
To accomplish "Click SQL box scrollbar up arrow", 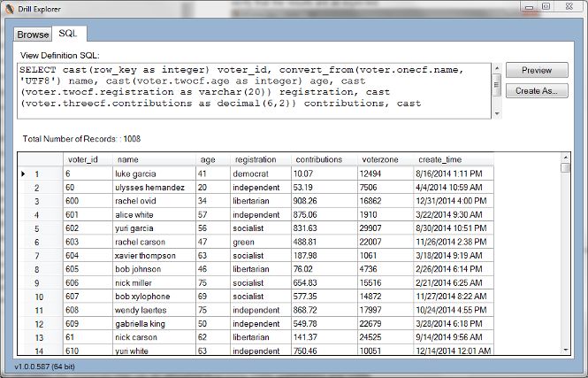I will (x=497, y=68).
